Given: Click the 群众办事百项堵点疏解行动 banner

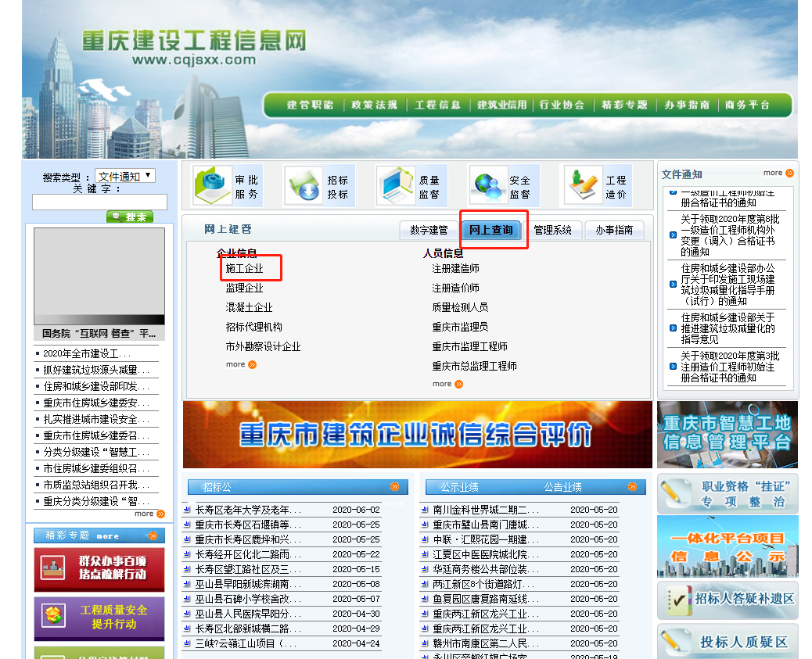Looking at the screenshot, I should [99, 569].
